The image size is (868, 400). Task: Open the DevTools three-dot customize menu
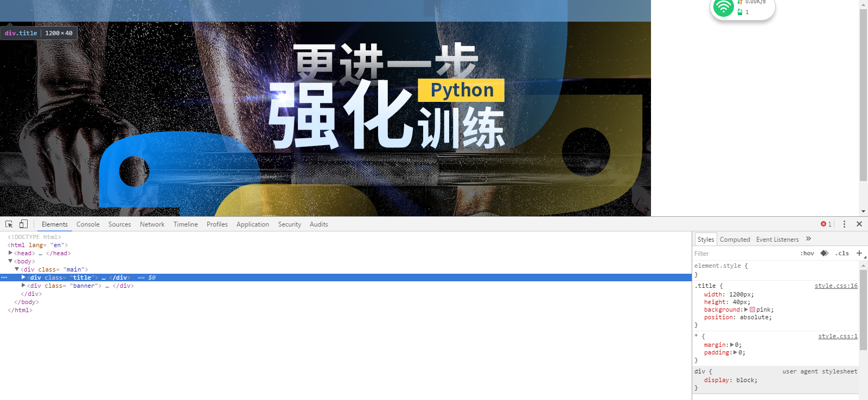click(x=844, y=224)
